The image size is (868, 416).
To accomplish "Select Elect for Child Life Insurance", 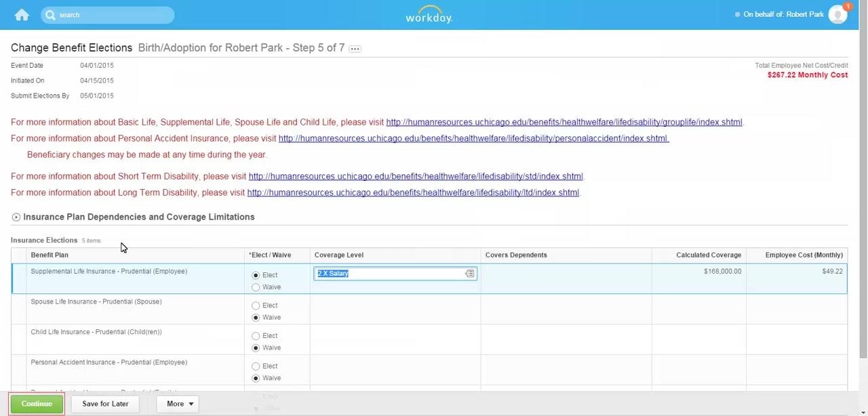I will coord(256,336).
